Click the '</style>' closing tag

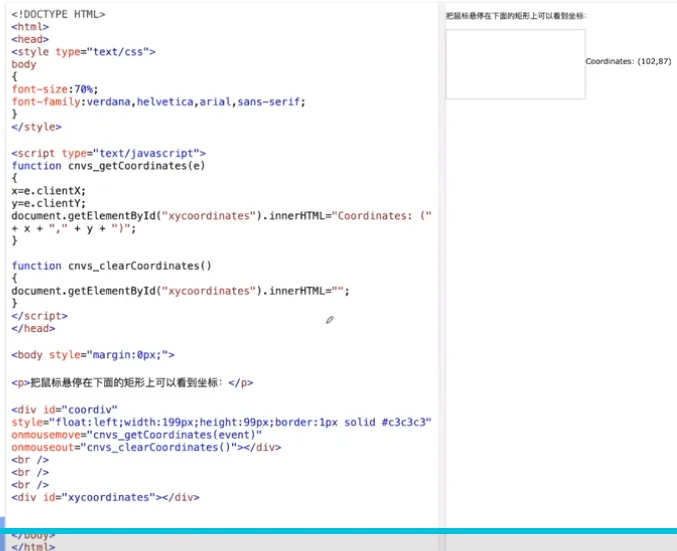pos(36,127)
